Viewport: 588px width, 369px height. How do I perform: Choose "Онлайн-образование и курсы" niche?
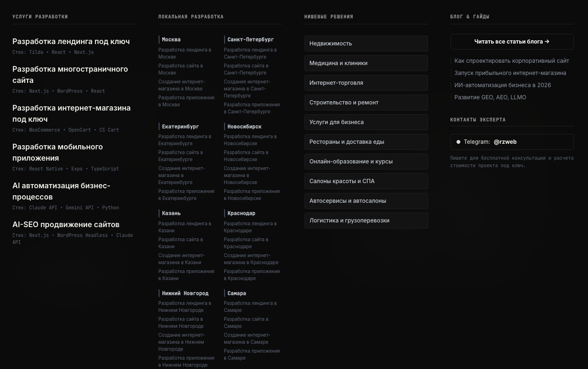366,162
